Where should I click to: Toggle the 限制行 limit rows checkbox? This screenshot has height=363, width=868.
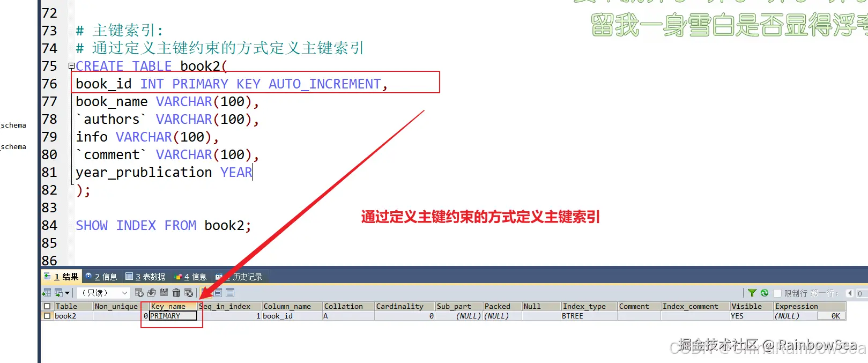point(777,293)
